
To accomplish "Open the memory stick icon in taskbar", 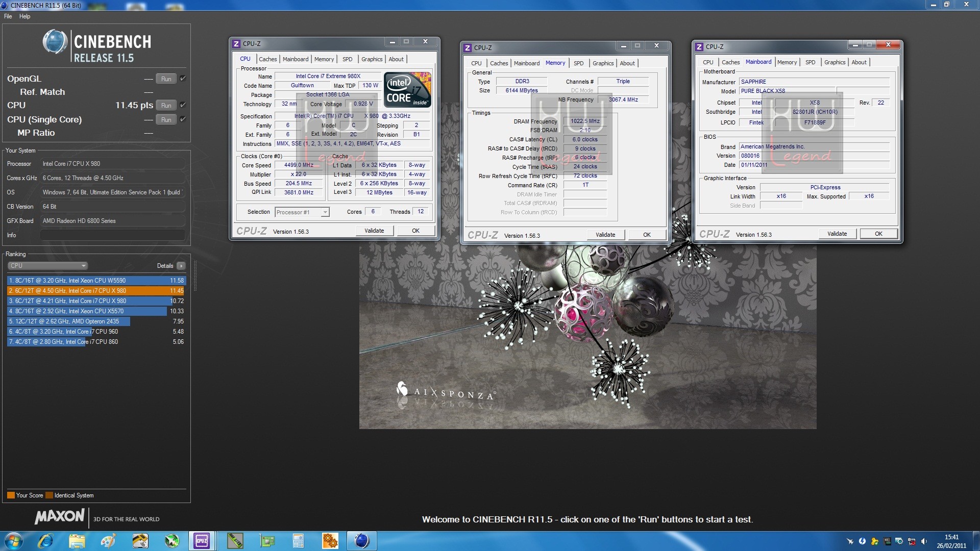I will (x=235, y=541).
